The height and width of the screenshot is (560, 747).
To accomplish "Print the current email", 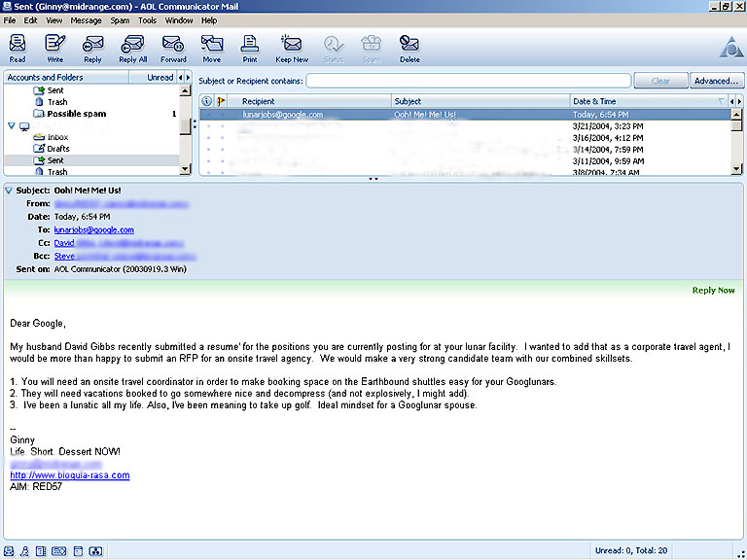I will click(x=250, y=48).
